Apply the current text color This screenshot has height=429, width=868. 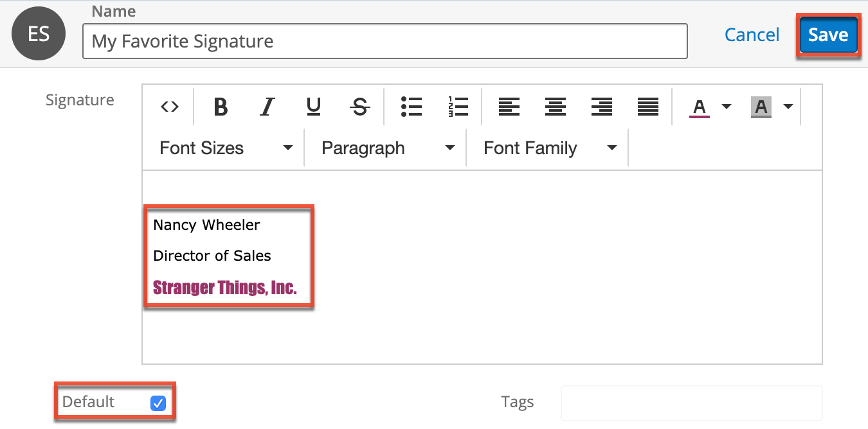(699, 107)
